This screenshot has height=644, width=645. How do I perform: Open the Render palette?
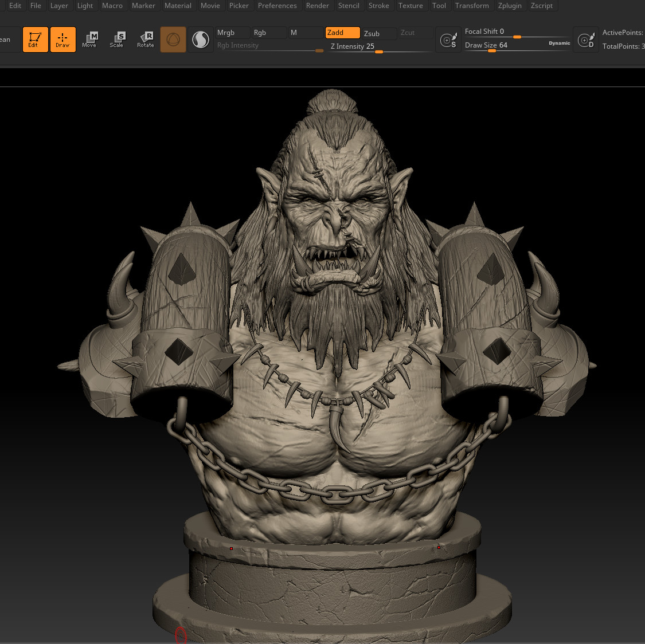tap(318, 5)
